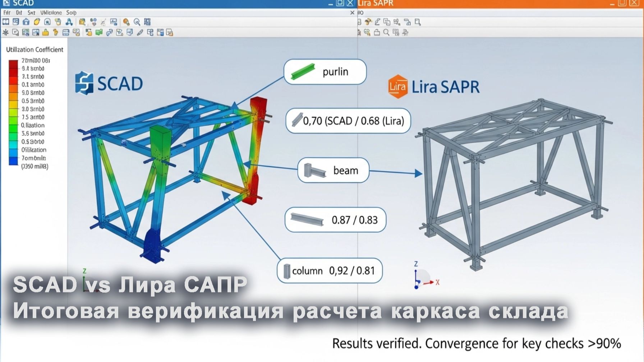Select the asterisk node tool in SCAD's second toolbar
644x362 pixels.
coord(6,32)
